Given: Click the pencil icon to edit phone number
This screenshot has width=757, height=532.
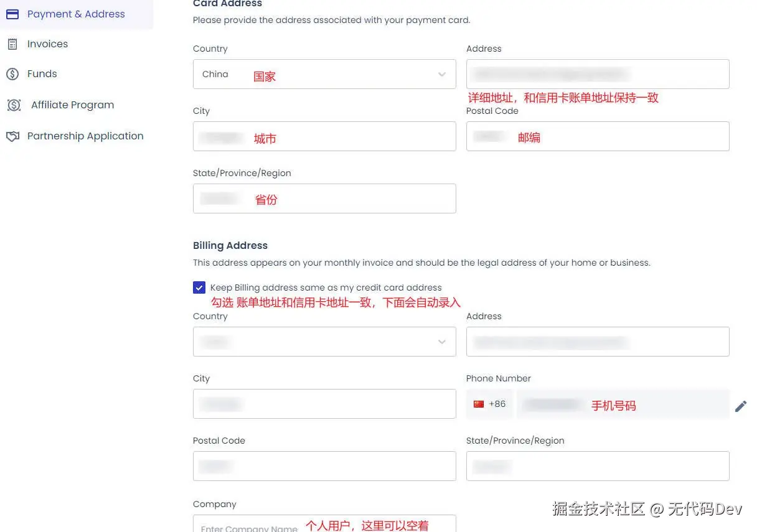Looking at the screenshot, I should pos(741,406).
